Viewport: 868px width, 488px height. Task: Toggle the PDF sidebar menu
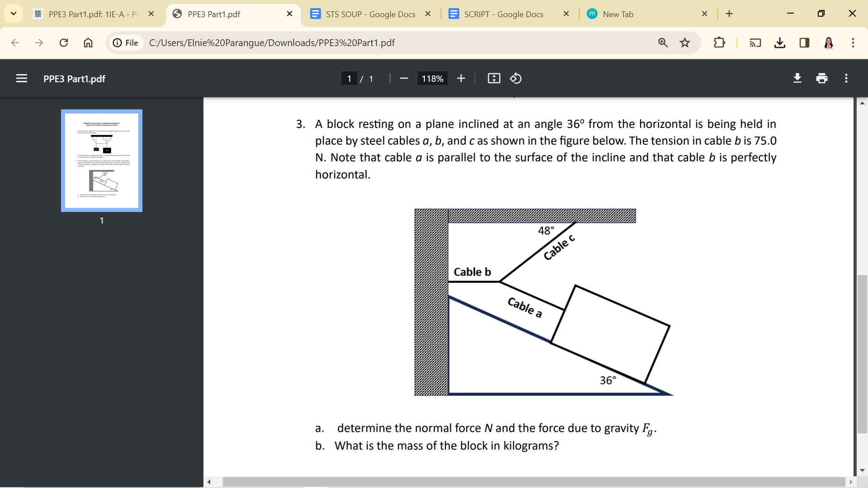[22, 79]
